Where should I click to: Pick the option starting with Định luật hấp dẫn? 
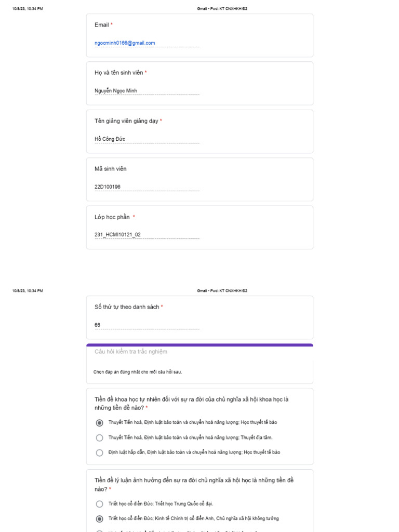pyautogui.click(x=100, y=453)
